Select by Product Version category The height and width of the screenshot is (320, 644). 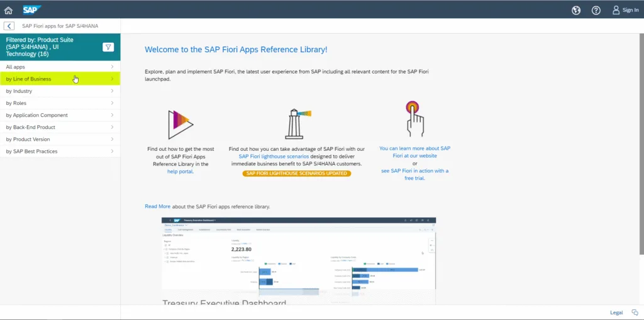(x=60, y=140)
